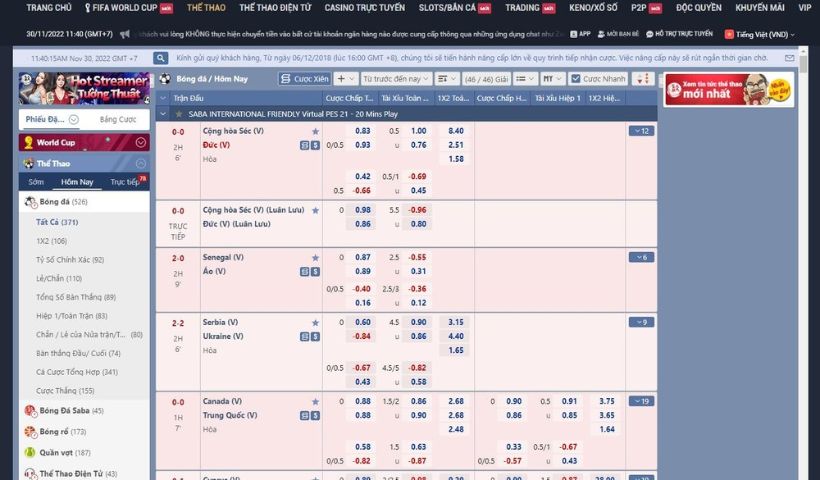Screen dimensions: 820x480
Task: Switch to the Sớm early matches tab
Action: tap(36, 182)
